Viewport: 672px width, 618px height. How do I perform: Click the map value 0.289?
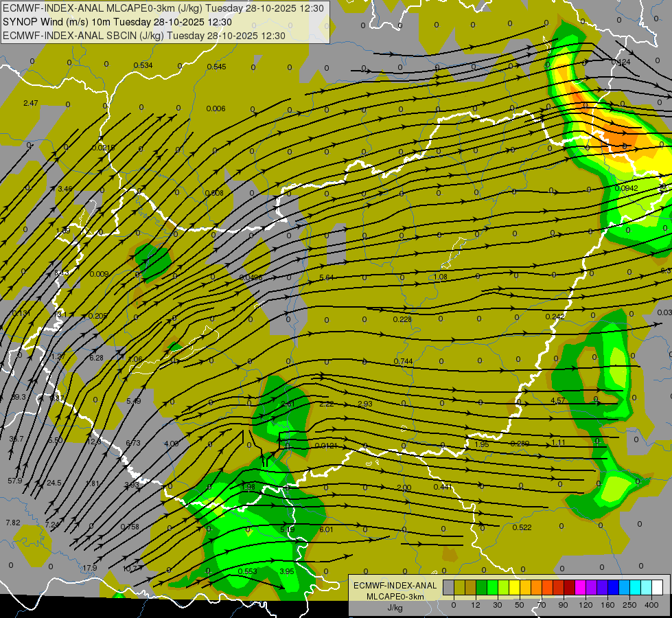(520, 444)
